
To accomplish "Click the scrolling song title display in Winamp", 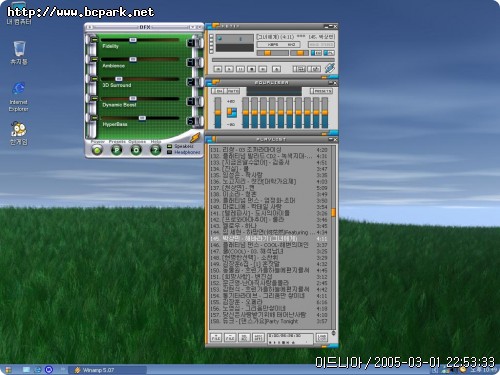I will (295, 37).
